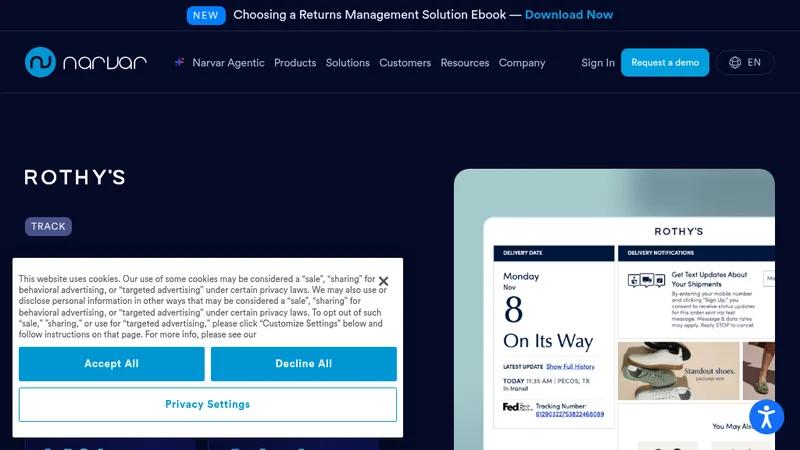This screenshot has width=800, height=450.
Task: Click the globe language icon
Action: (x=735, y=63)
